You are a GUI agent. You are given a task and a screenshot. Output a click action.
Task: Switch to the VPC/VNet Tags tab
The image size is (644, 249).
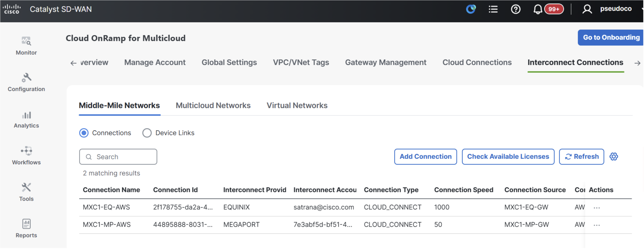[301, 62]
